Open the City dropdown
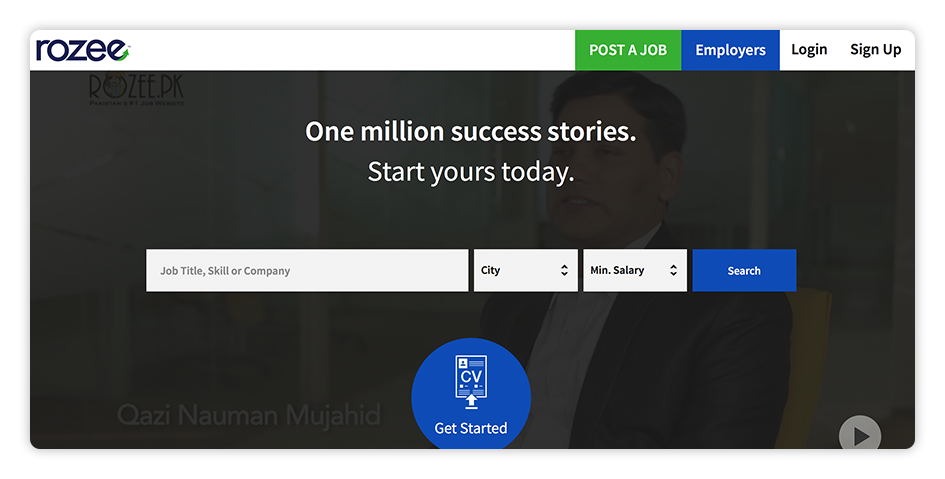The image size is (945, 479). pyautogui.click(x=526, y=271)
